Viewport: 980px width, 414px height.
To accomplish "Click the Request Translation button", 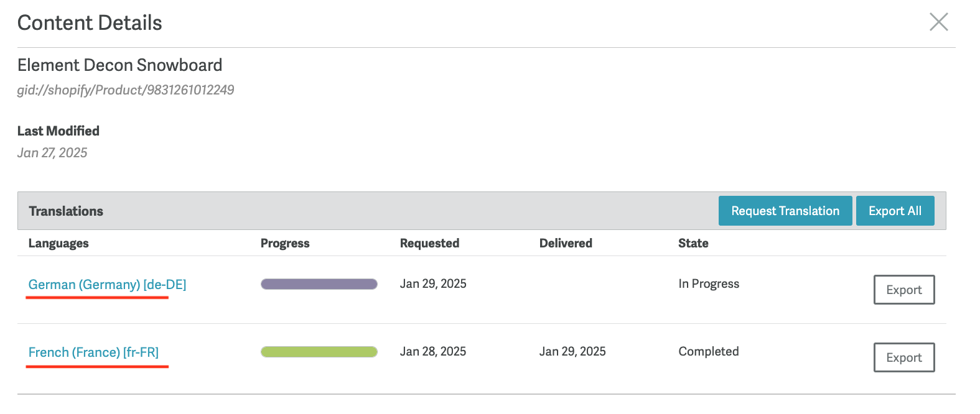I will tap(785, 211).
